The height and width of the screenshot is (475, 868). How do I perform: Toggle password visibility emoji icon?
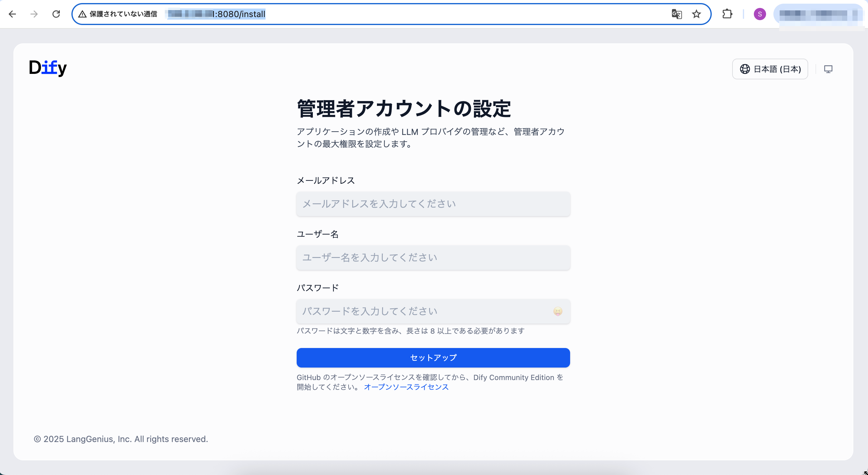click(x=558, y=311)
